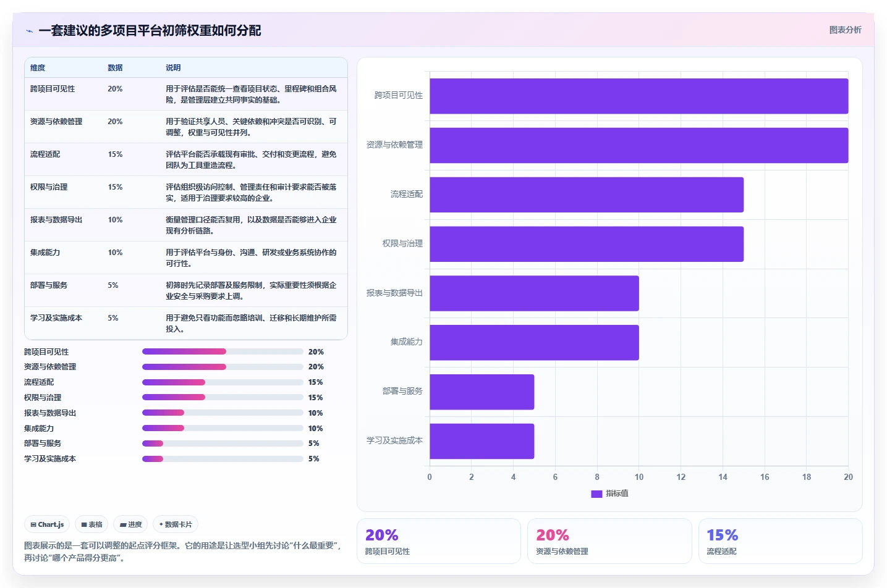Click the 5% value in 部署与服务 table row
Viewport: 887px width, 588px height.
[113, 285]
